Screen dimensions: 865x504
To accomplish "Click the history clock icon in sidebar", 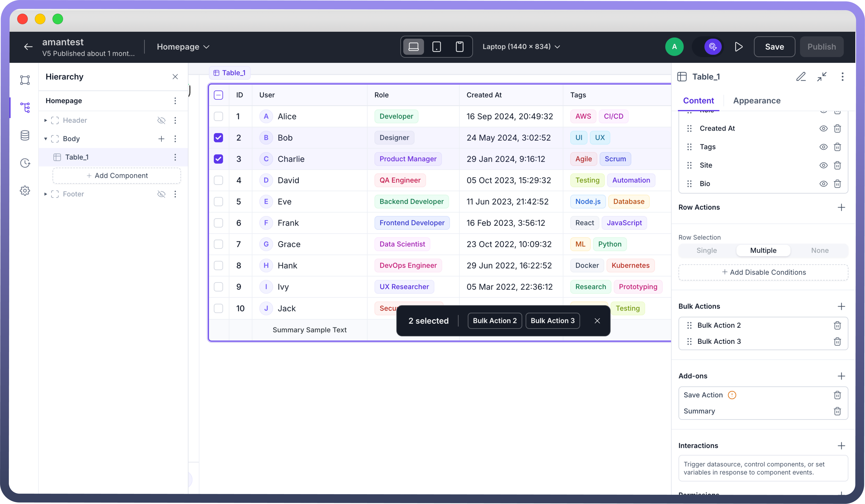I will pyautogui.click(x=25, y=163).
